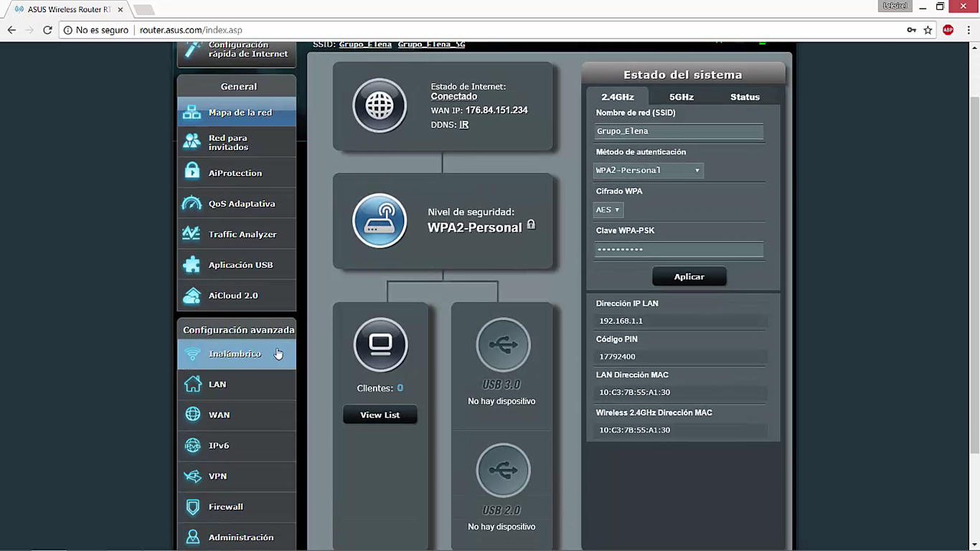Click the Mapa de la red icon
980x551 pixels.
192,113
